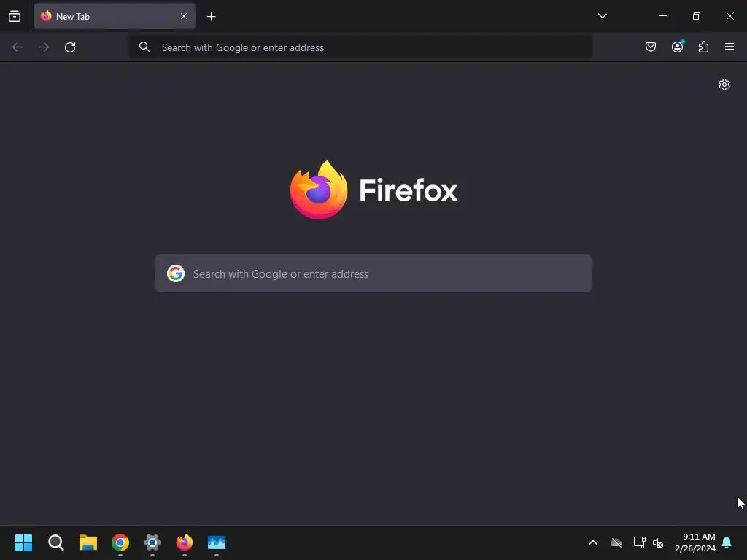Open Google Chrome from taskbar
The height and width of the screenshot is (560, 747).
click(120, 542)
